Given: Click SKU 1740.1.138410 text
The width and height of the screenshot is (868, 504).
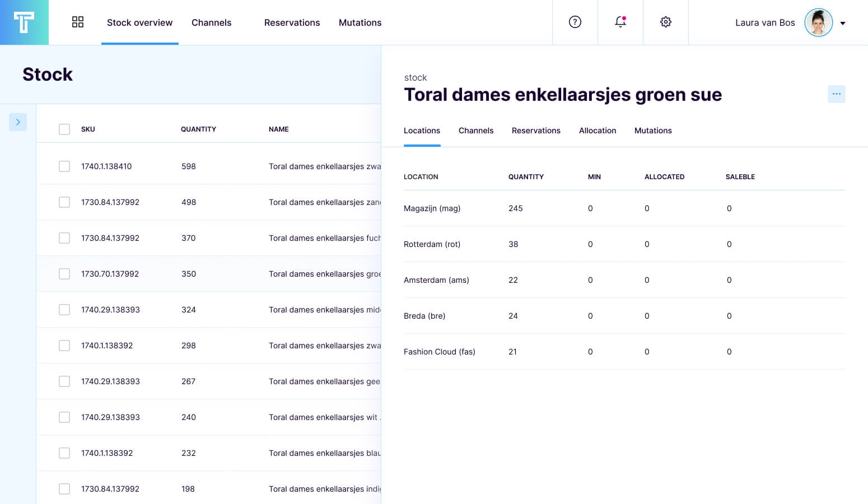Looking at the screenshot, I should click(x=106, y=166).
